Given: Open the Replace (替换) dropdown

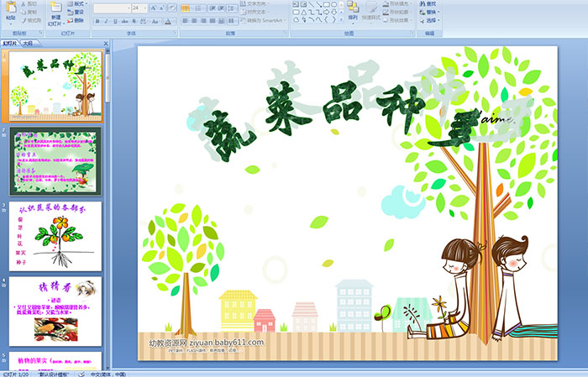Looking at the screenshot, I should [430, 12].
